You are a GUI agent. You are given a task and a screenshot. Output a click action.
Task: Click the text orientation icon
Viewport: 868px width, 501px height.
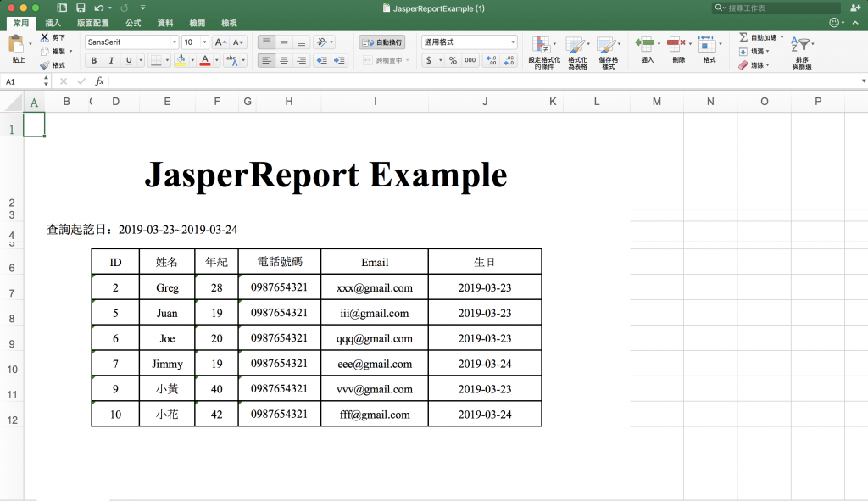[x=321, y=42]
